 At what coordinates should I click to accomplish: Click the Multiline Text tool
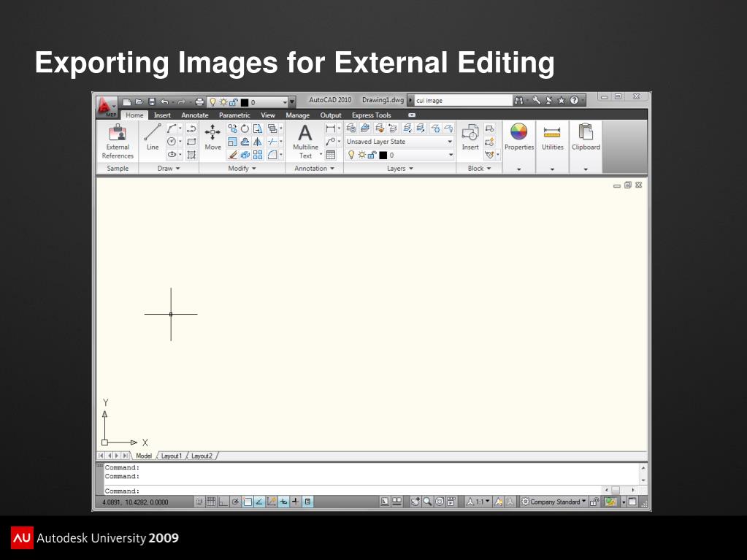click(305, 140)
